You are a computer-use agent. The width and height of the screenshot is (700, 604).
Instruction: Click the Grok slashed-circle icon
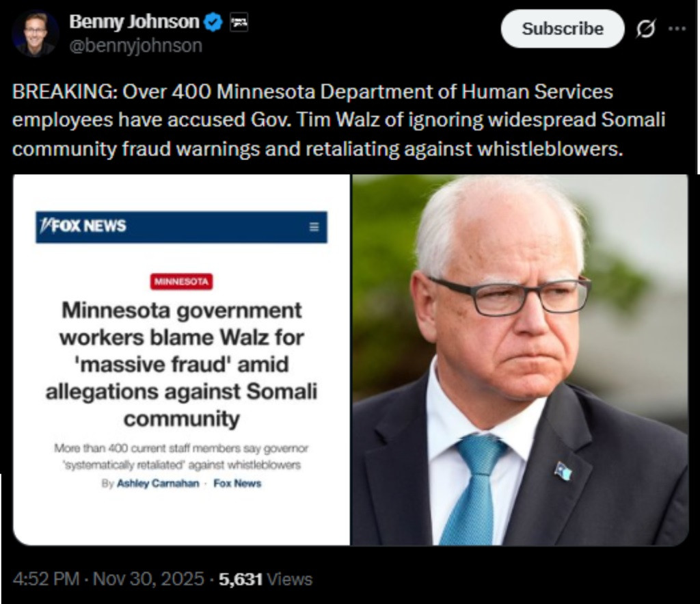645,29
